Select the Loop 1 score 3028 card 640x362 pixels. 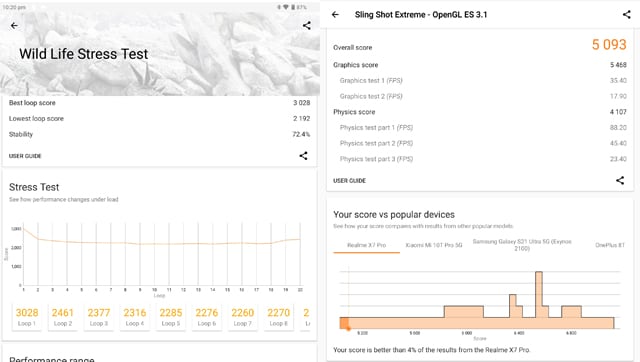(27, 317)
